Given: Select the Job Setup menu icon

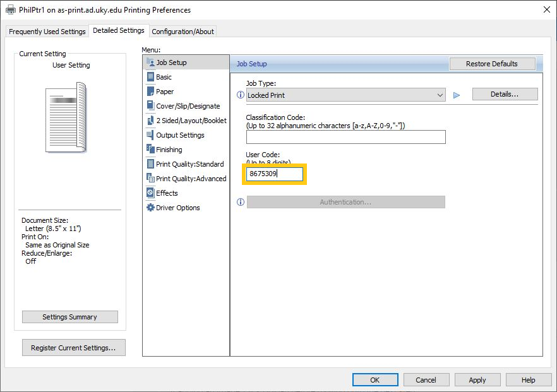Looking at the screenshot, I should [x=150, y=62].
